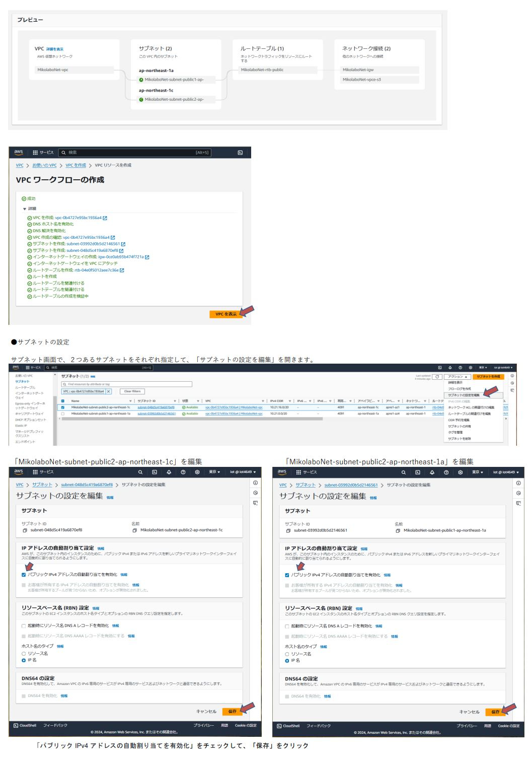Open ルートテーブル in VPC sidebar navigation
The width and height of the screenshot is (532, 758).
[25, 388]
